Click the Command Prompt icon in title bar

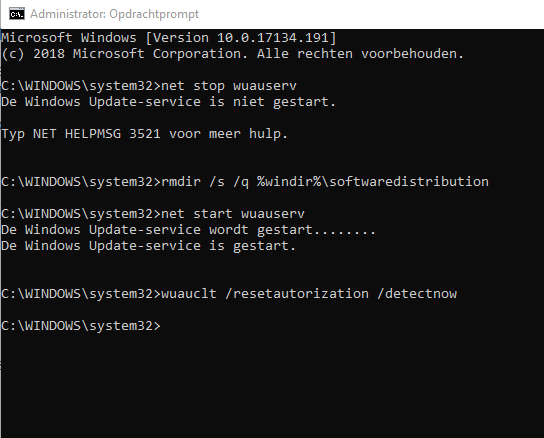pos(17,14)
